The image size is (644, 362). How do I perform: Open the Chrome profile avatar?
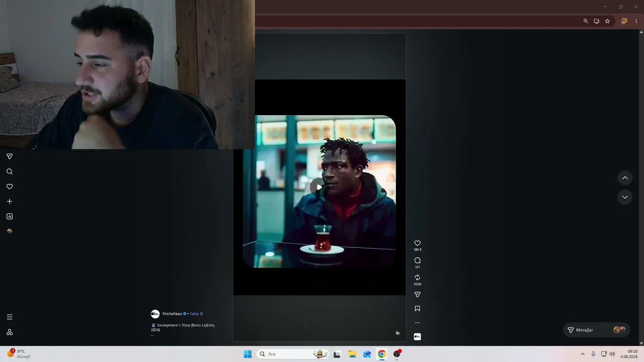[624, 21]
